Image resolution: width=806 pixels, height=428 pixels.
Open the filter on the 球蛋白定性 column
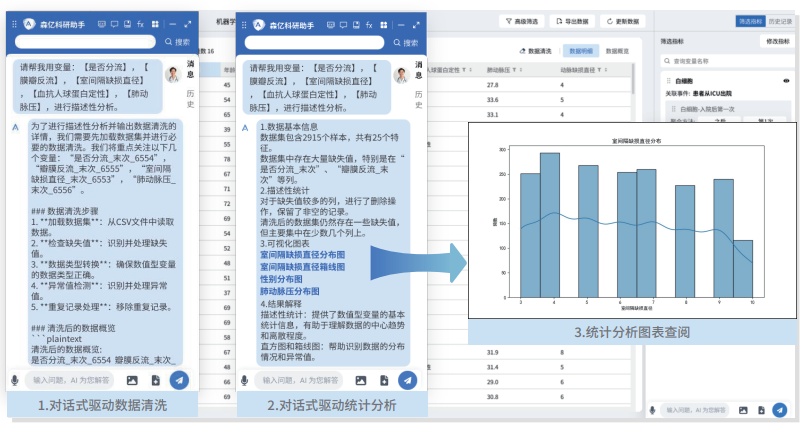464,69
